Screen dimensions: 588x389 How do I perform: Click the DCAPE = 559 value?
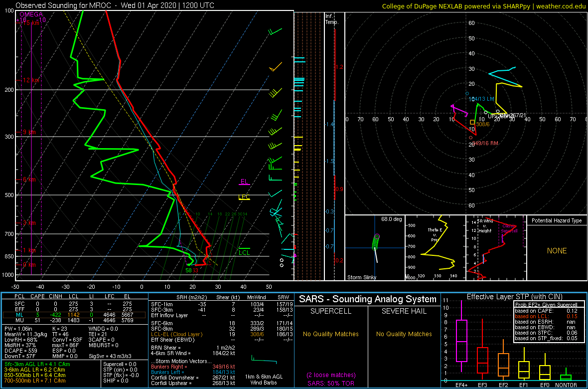(20, 350)
